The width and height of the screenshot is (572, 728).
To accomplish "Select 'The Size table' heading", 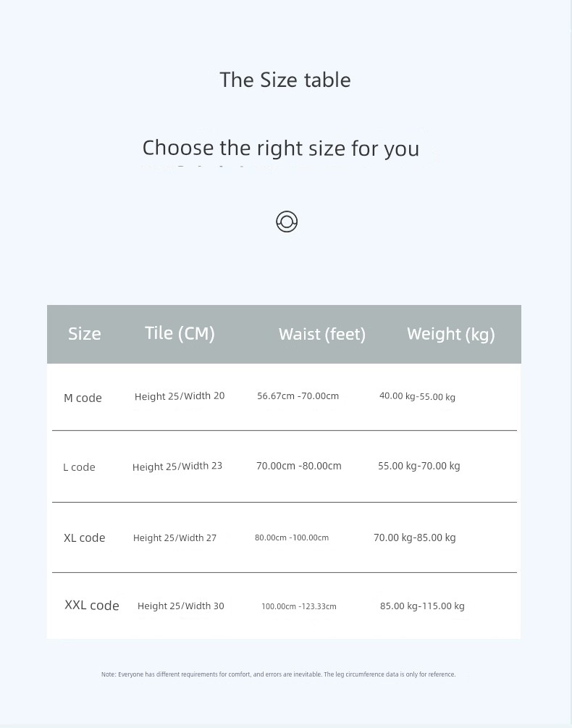I will tap(285, 80).
